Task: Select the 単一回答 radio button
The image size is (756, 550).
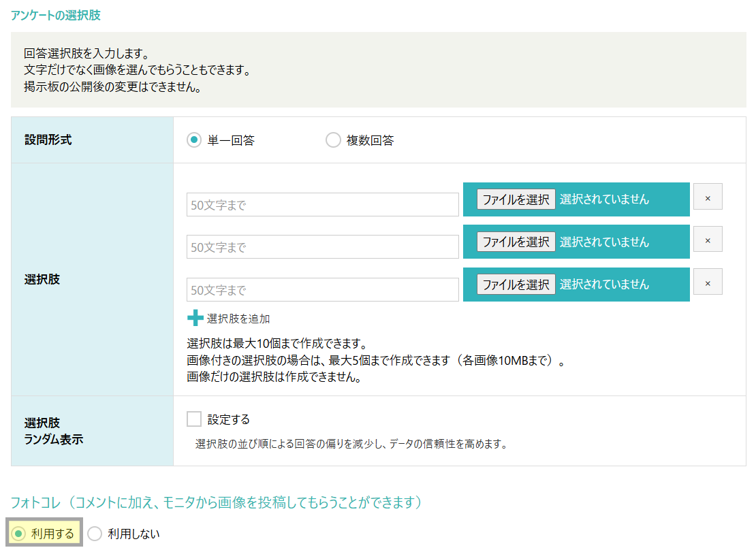Action: click(x=194, y=140)
